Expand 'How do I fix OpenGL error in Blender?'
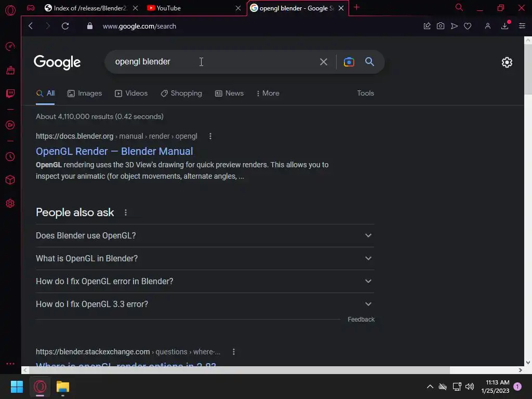 coord(205,281)
